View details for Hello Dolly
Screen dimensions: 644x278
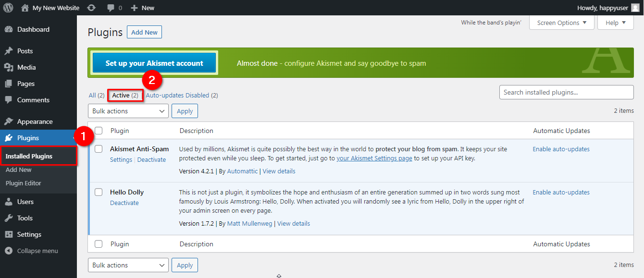pos(294,224)
